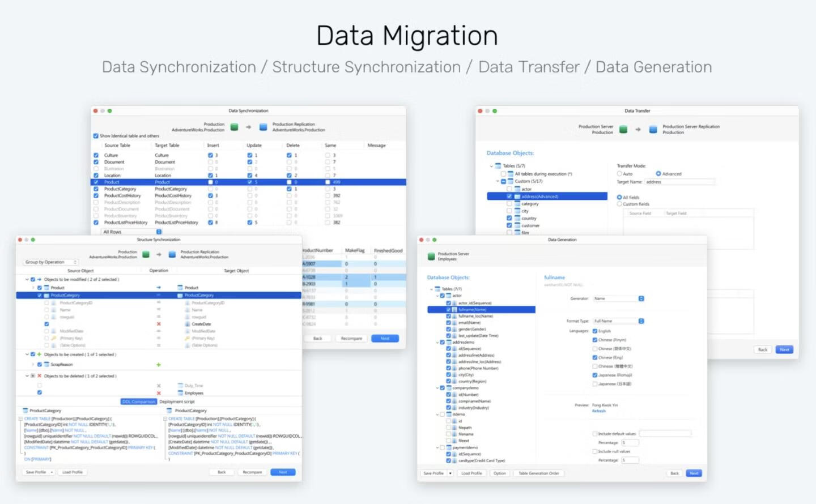Select the Advanced transfer mode radio button

pyautogui.click(x=658, y=174)
